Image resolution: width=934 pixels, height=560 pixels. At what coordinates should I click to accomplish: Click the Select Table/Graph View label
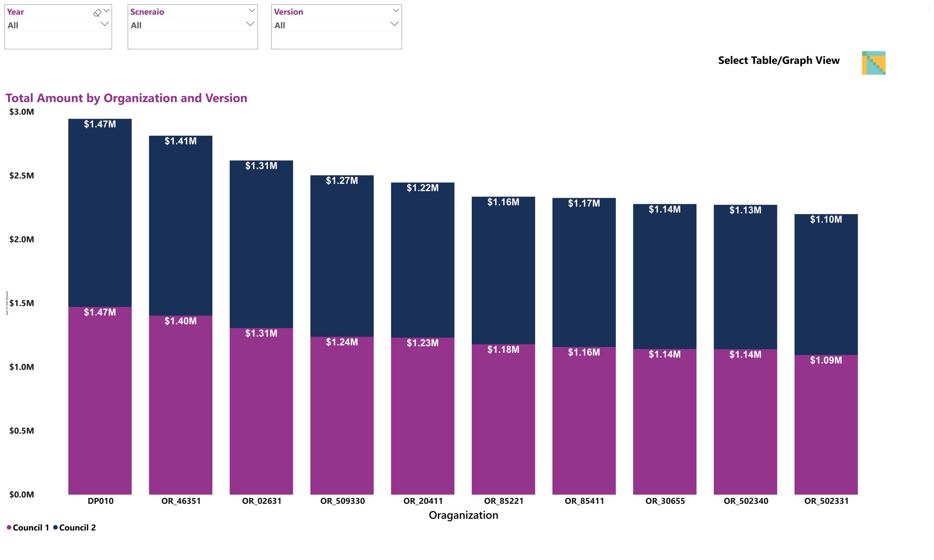[x=779, y=60]
